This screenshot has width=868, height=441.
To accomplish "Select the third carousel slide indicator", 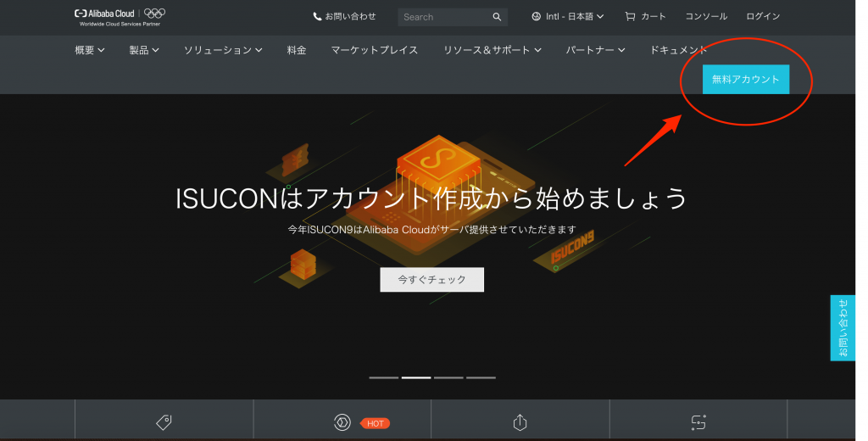I will [448, 377].
